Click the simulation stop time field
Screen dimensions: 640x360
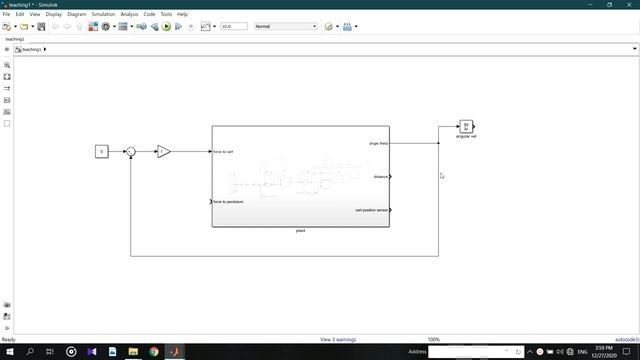(x=233, y=26)
